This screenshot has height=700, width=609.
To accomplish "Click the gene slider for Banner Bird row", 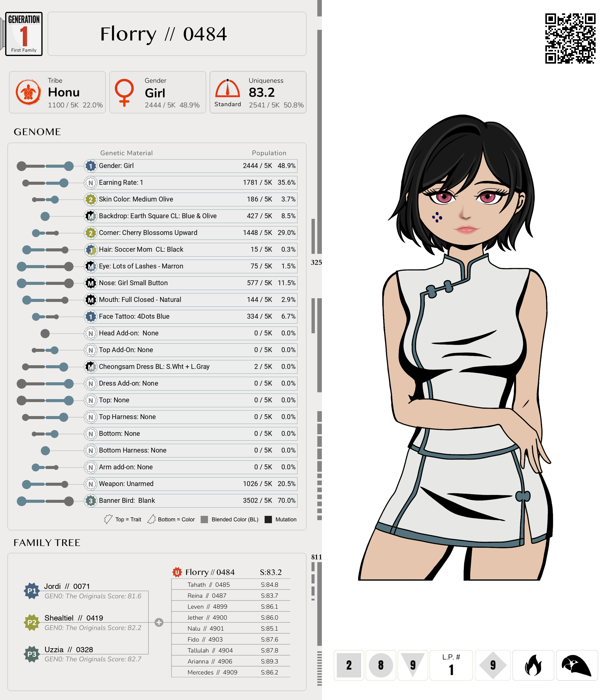I will [45, 501].
